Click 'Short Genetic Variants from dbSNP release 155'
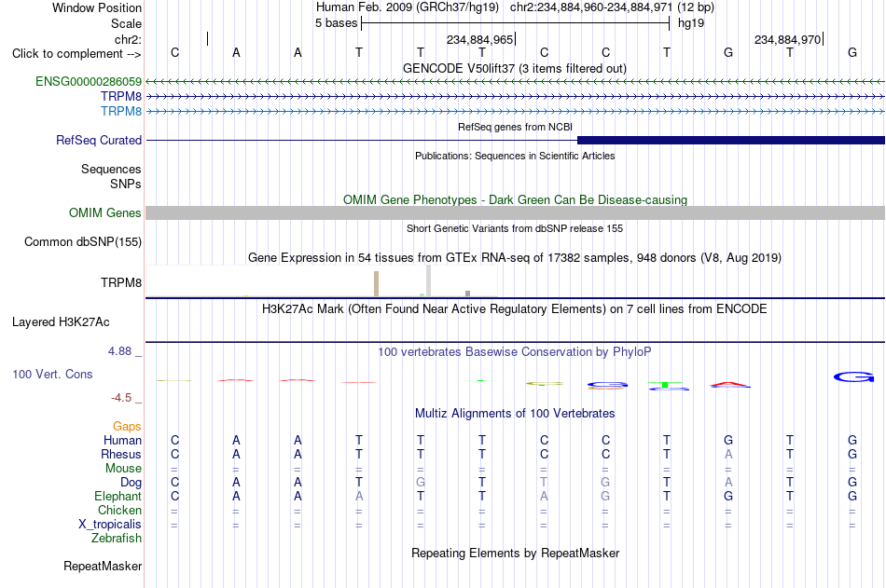 tap(515, 228)
